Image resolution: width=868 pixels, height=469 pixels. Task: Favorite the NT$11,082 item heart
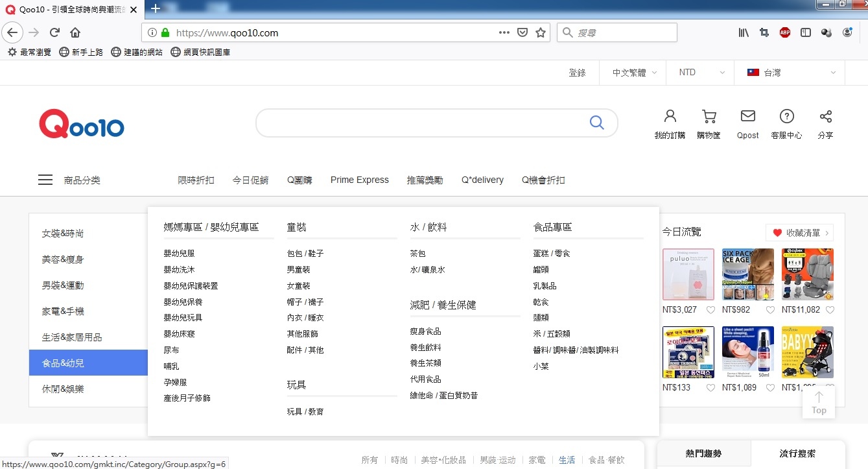(x=830, y=310)
